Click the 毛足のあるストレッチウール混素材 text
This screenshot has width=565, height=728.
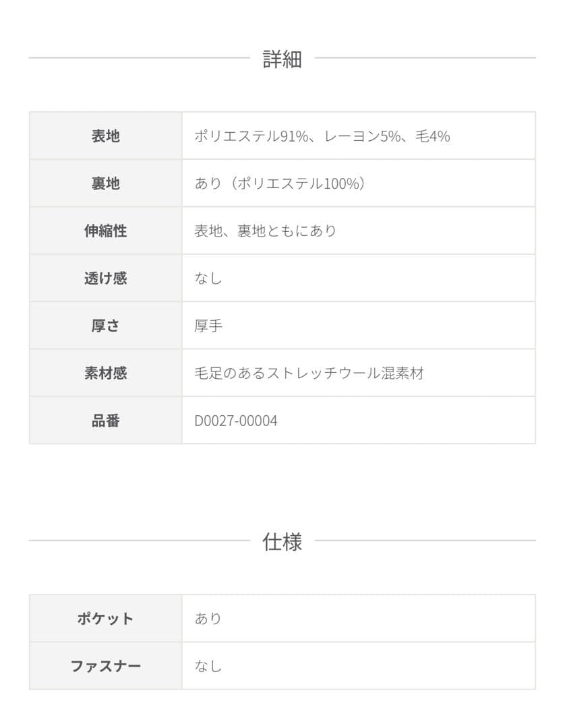pyautogui.click(x=309, y=373)
